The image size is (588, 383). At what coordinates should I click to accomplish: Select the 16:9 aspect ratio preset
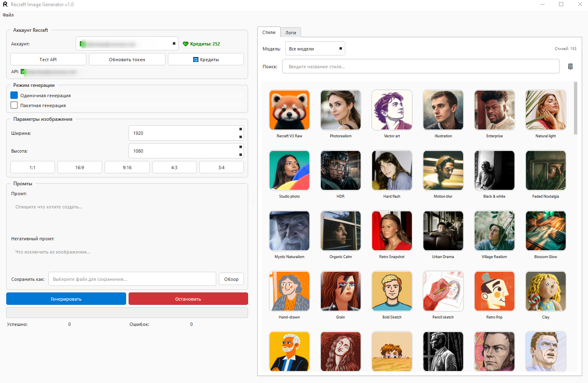point(79,167)
